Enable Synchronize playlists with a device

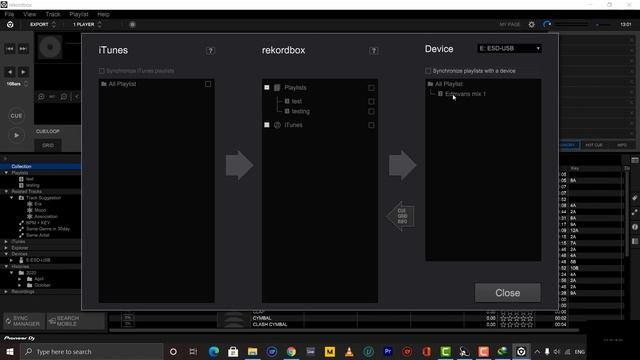click(x=428, y=71)
